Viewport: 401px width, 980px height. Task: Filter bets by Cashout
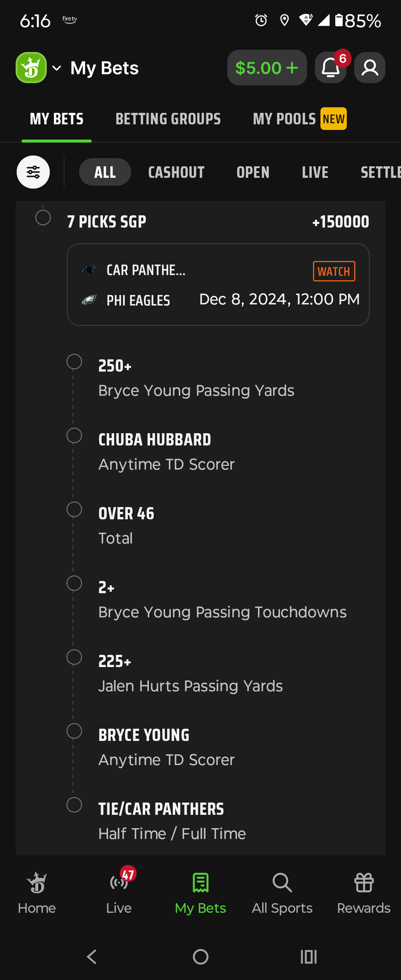176,172
